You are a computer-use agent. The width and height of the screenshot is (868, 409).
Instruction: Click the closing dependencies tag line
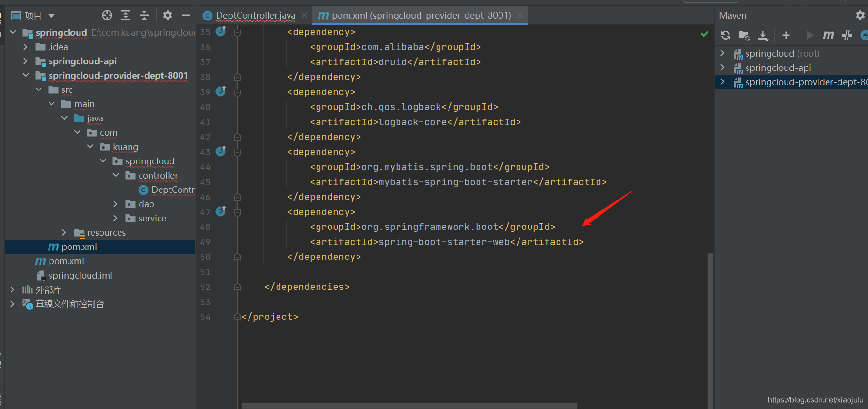[x=307, y=287]
